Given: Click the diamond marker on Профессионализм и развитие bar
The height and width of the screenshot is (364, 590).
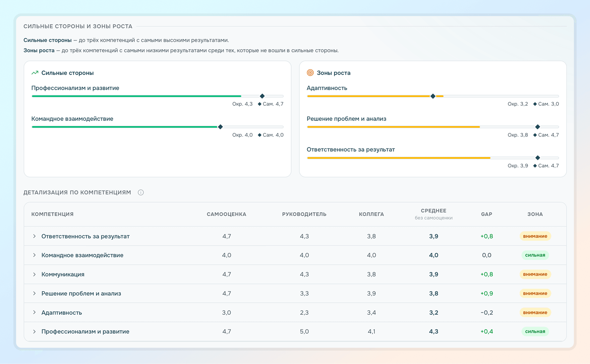Looking at the screenshot, I should pos(262,96).
